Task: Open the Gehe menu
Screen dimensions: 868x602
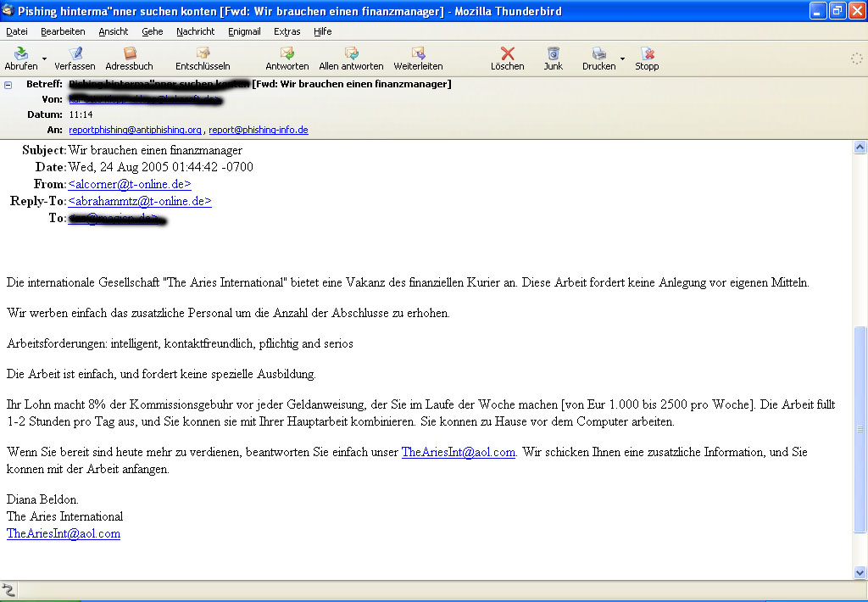Action: [153, 31]
